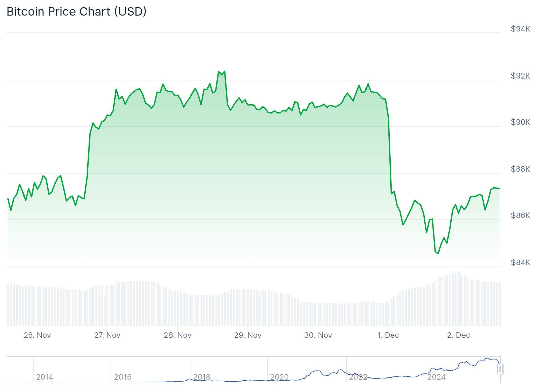Select the $92K price axis label
The image size is (537, 392).
(520, 76)
